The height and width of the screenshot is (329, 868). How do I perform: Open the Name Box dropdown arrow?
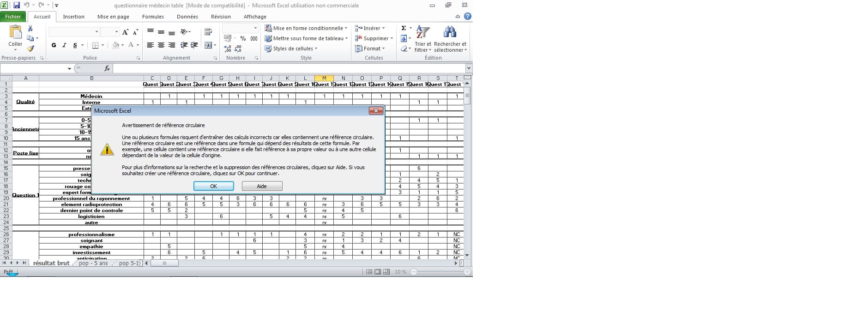(x=69, y=69)
